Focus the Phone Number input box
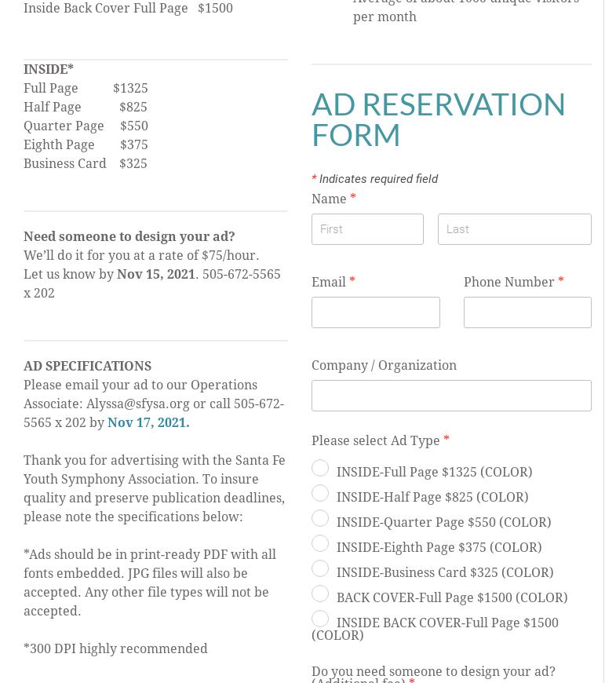 [x=527, y=312]
